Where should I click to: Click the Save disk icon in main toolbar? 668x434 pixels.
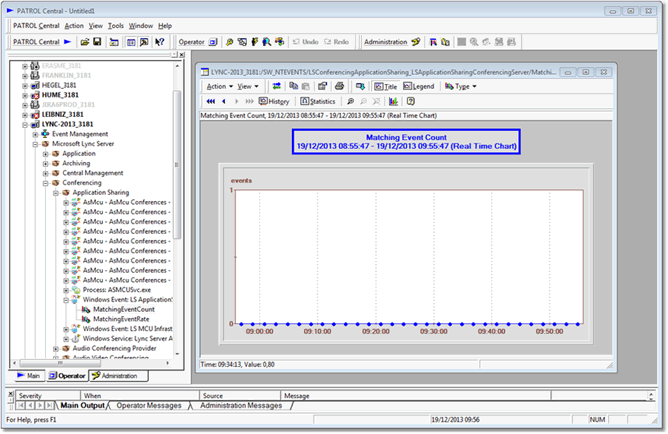point(97,43)
